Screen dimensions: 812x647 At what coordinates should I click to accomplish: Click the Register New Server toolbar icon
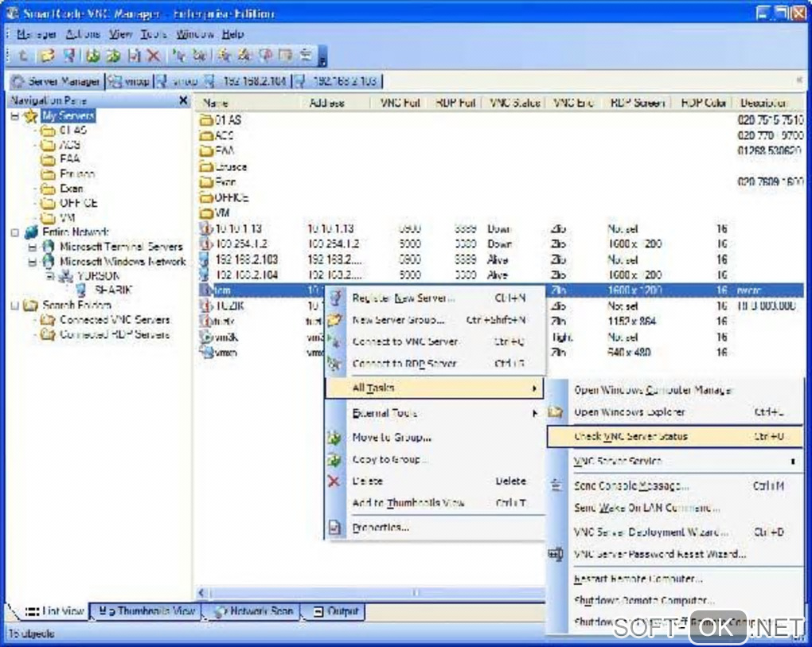click(x=69, y=55)
